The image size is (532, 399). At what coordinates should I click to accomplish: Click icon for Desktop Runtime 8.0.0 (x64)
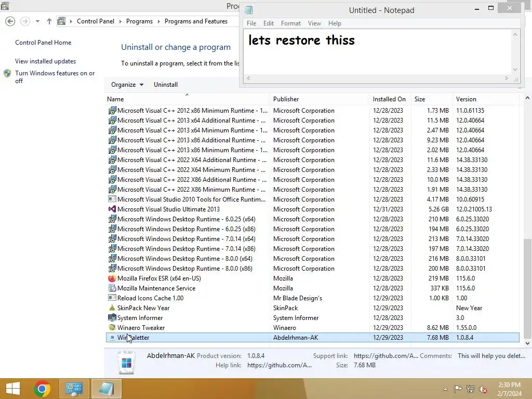point(112,259)
